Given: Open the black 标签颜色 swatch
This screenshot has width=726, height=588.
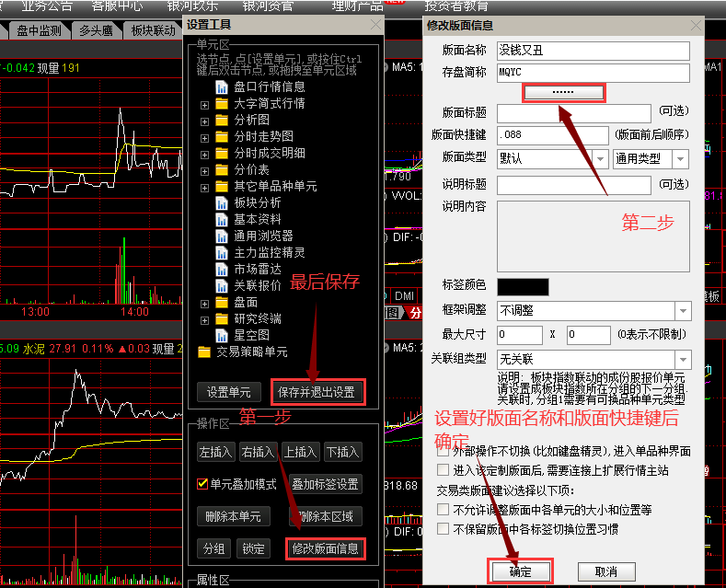Looking at the screenshot, I should click(523, 286).
